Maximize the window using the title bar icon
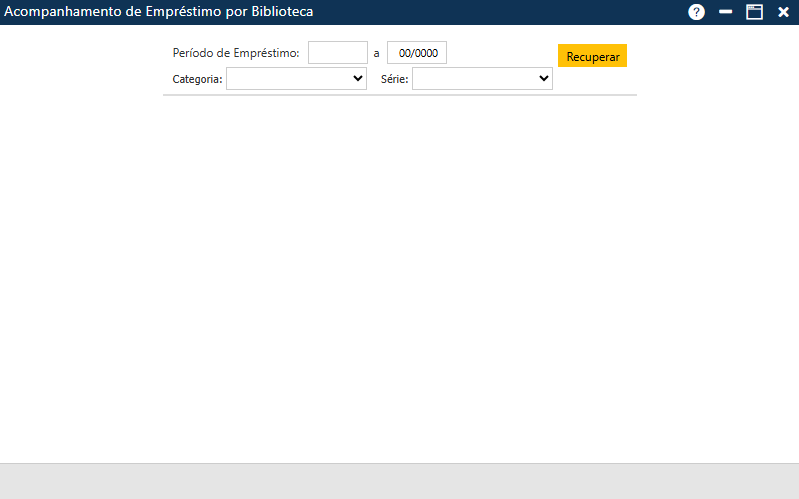This screenshot has width=799, height=499. (x=754, y=12)
